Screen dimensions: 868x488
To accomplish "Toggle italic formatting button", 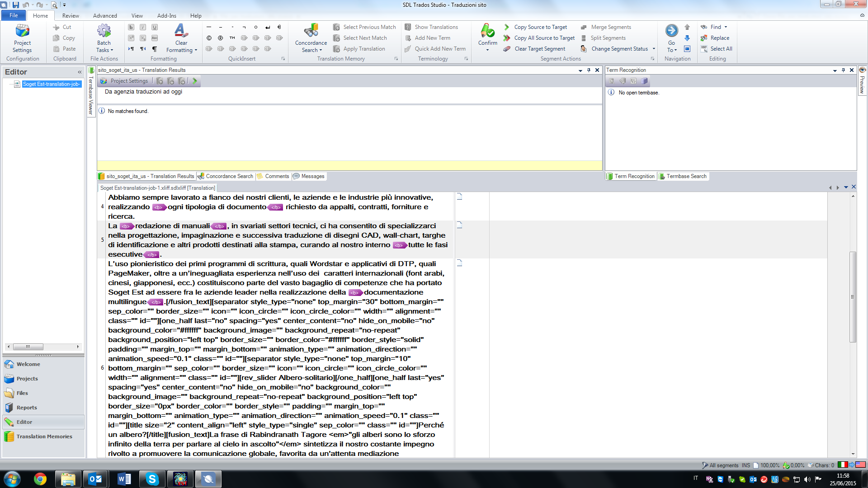I will point(143,27).
